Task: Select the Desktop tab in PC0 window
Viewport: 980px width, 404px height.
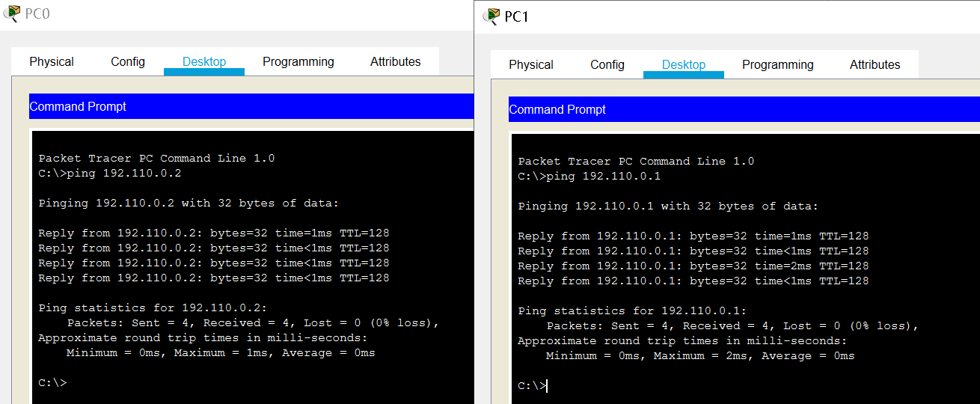Action: (204, 62)
